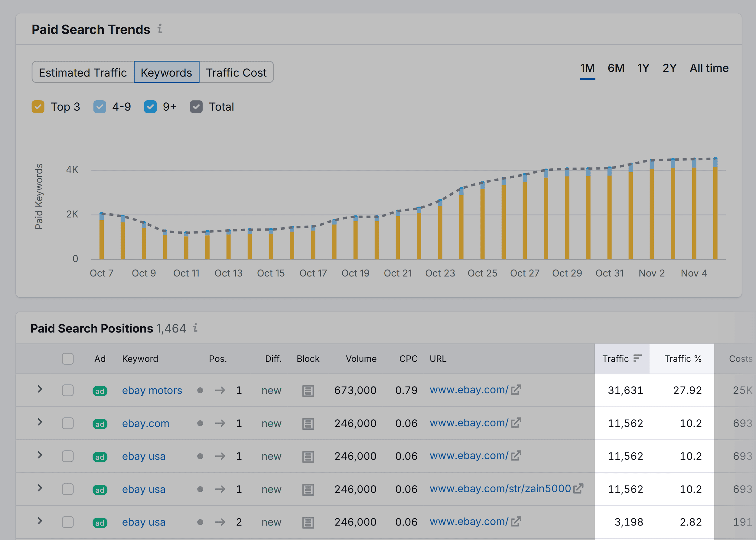Switch to the Traffic Cost tab
Screen dimensions: 756x540
click(x=236, y=72)
